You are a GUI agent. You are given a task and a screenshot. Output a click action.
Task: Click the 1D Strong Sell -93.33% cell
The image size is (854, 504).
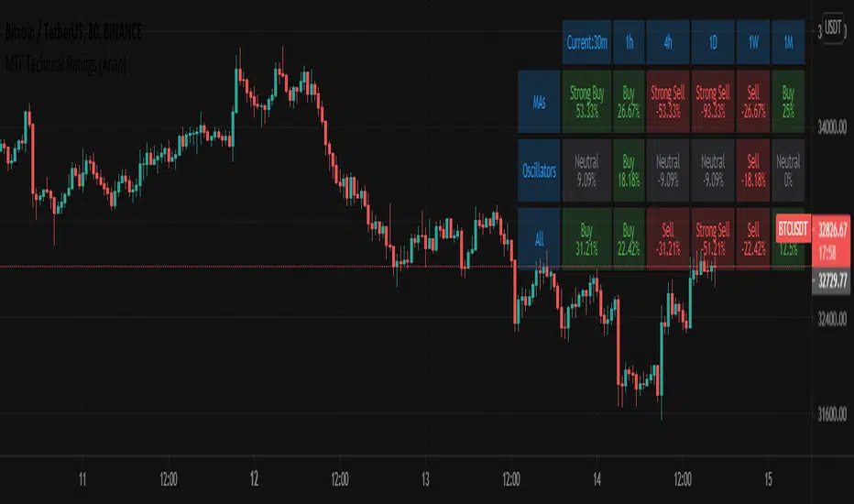click(712, 105)
